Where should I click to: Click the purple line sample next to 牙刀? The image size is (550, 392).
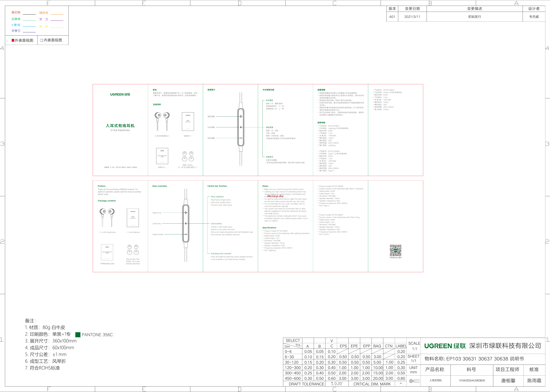(x=57, y=21)
